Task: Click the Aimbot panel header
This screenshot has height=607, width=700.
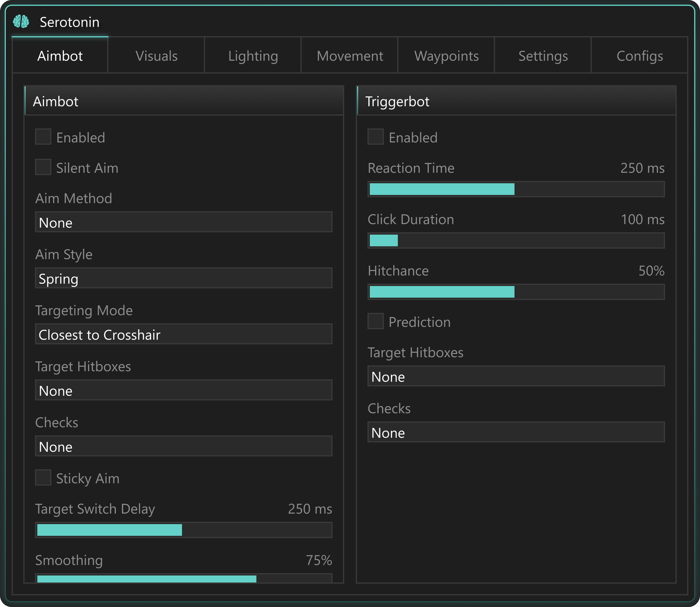Action: pos(184,101)
